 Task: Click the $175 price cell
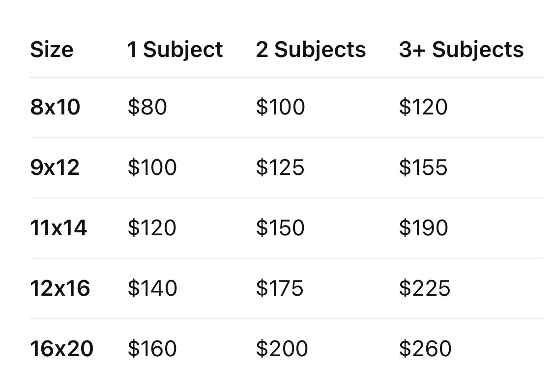pos(280,288)
